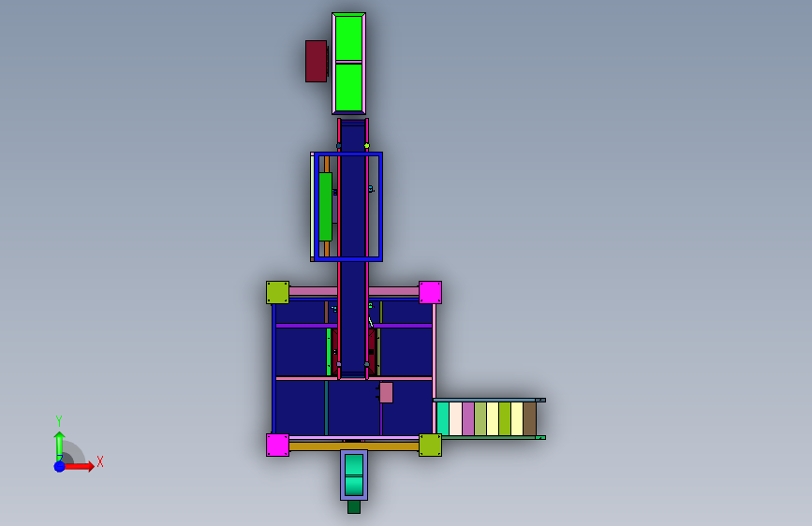Viewport: 812px width, 526px height.
Task: Select the pink top beam left of the conveyor
Action: (313, 291)
